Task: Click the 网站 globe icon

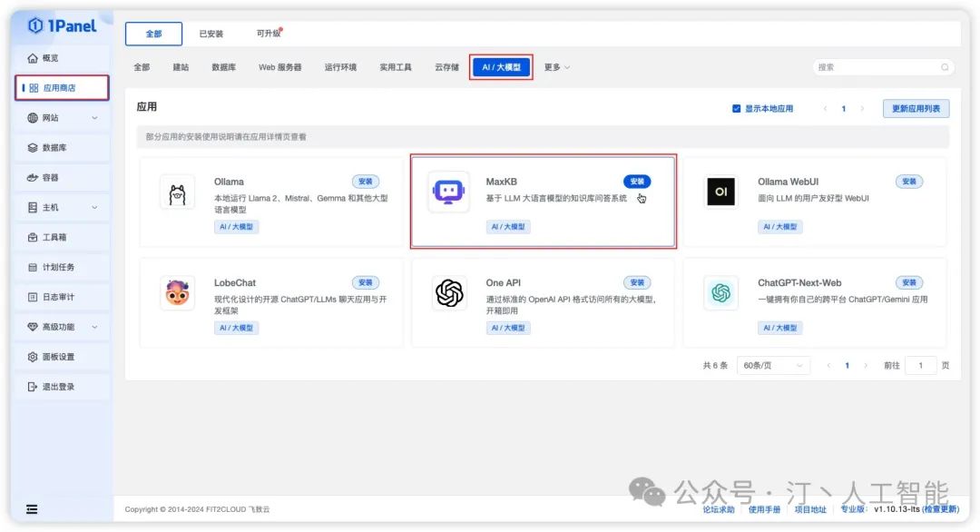Action: tap(33, 117)
